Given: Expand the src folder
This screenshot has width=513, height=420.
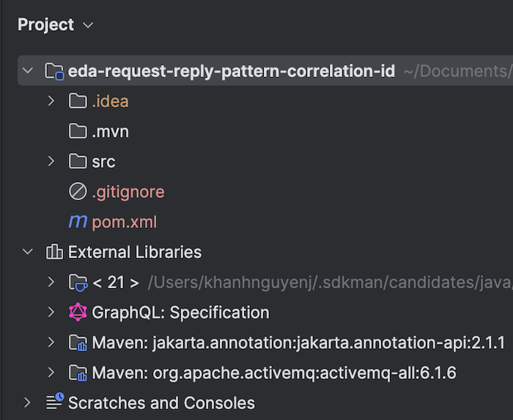Looking at the screenshot, I should [x=51, y=161].
